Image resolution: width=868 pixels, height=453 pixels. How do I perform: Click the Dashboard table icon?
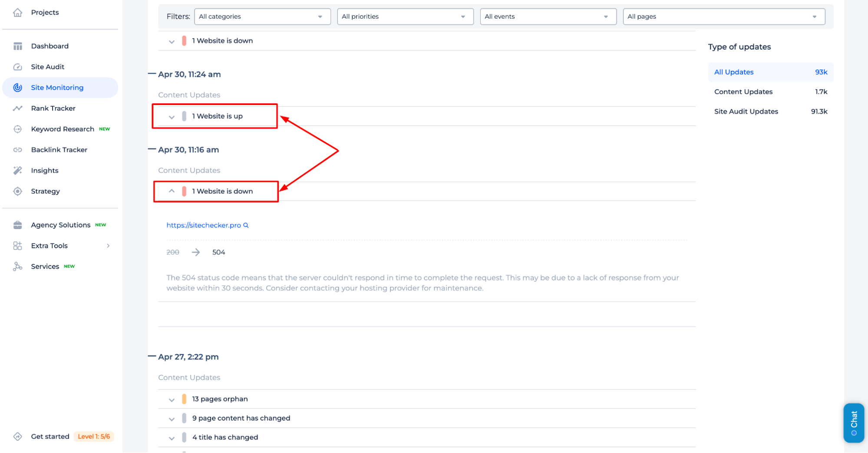[x=17, y=46]
